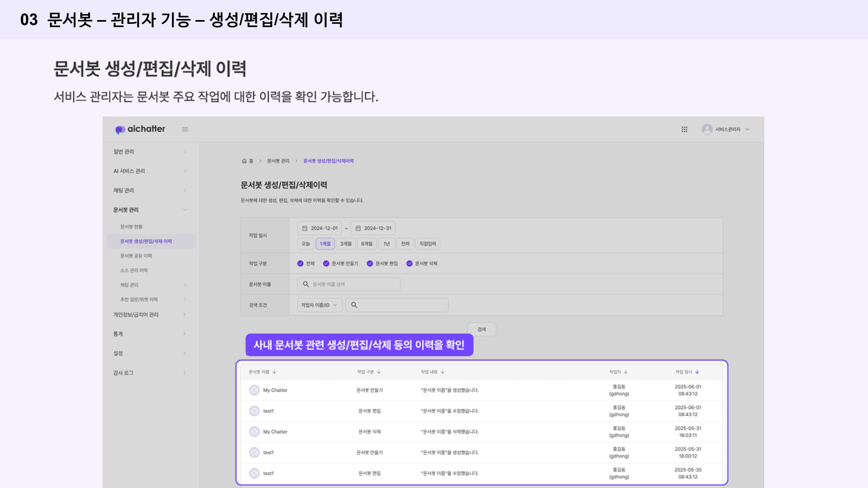Click calendar icon of end date 2024-12-31
The height and width of the screenshot is (488, 868).
[x=358, y=228]
